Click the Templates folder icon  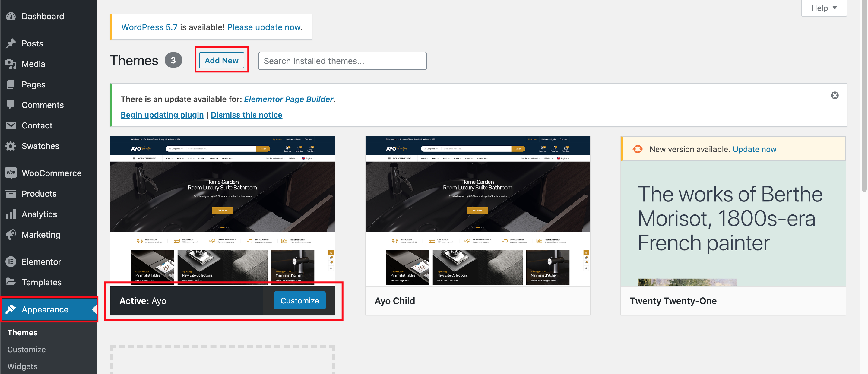pos(11,282)
